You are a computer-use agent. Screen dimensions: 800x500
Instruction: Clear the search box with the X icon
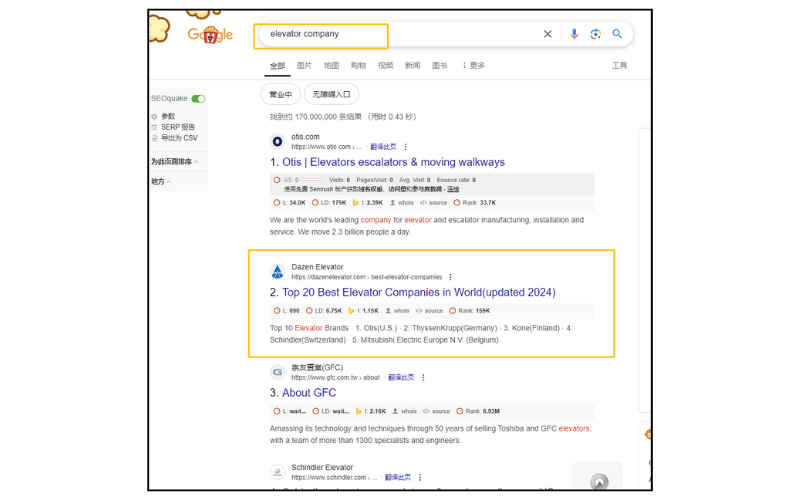coord(547,34)
